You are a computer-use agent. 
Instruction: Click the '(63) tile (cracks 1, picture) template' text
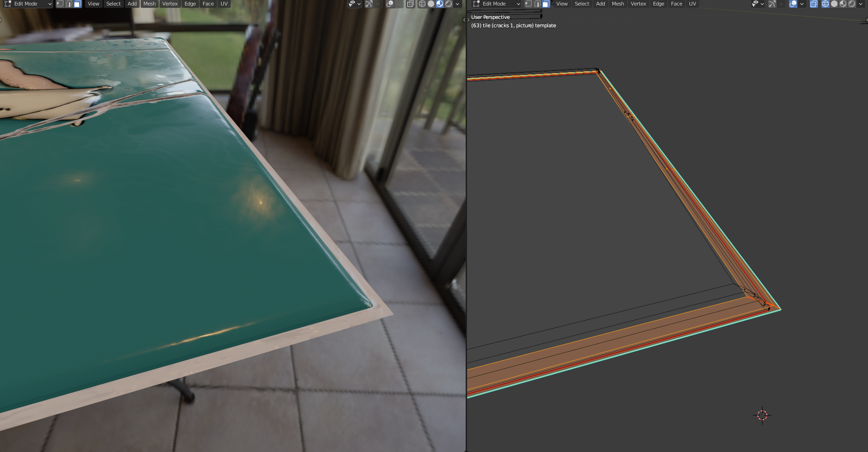[x=513, y=25]
